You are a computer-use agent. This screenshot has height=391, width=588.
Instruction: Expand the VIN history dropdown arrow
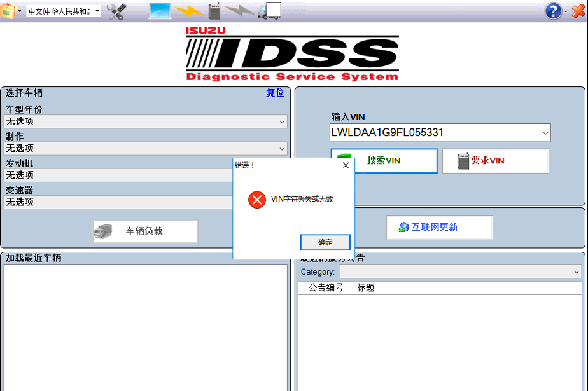pos(545,133)
